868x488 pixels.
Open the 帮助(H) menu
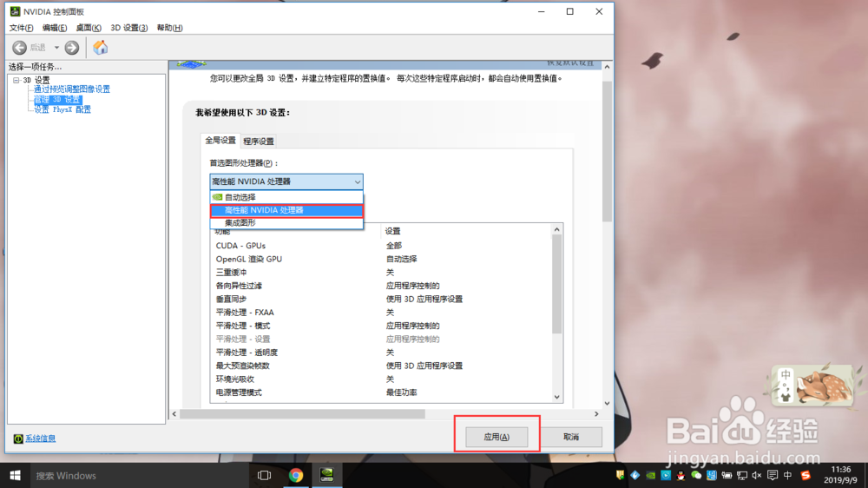click(169, 28)
